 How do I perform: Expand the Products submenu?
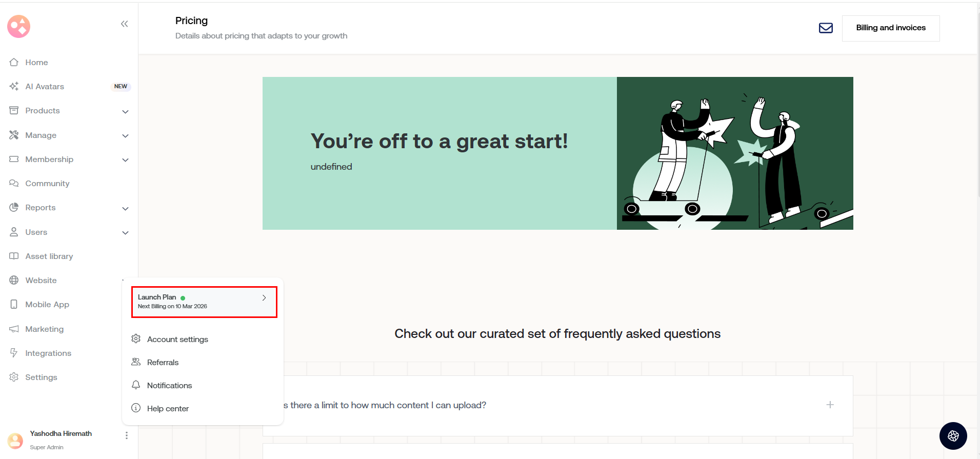click(x=125, y=111)
